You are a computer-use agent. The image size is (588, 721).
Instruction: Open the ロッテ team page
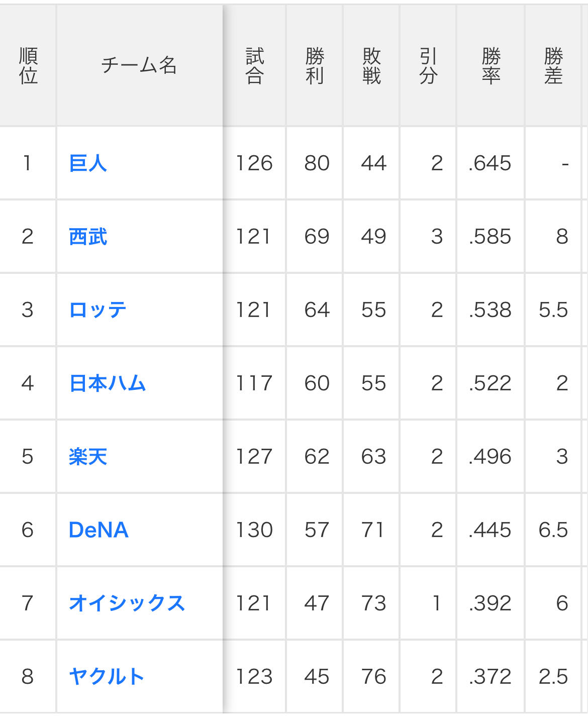[97, 310]
